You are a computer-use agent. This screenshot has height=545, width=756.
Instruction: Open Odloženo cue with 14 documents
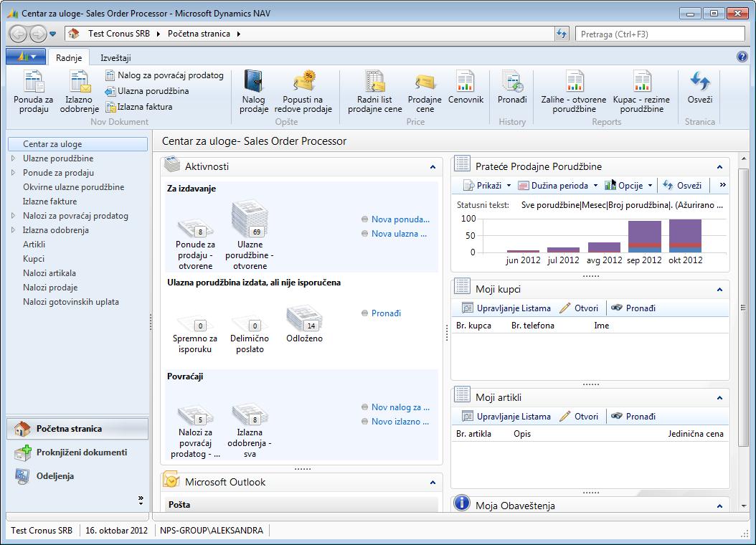(304, 324)
